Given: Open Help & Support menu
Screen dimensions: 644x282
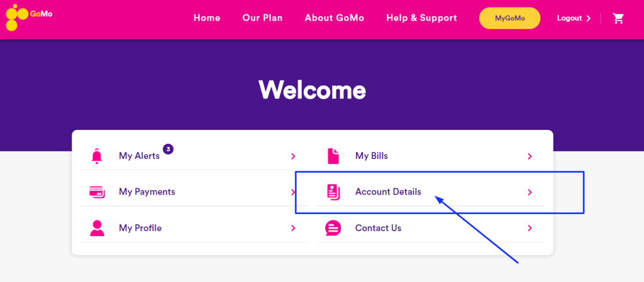Looking at the screenshot, I should click(421, 18).
